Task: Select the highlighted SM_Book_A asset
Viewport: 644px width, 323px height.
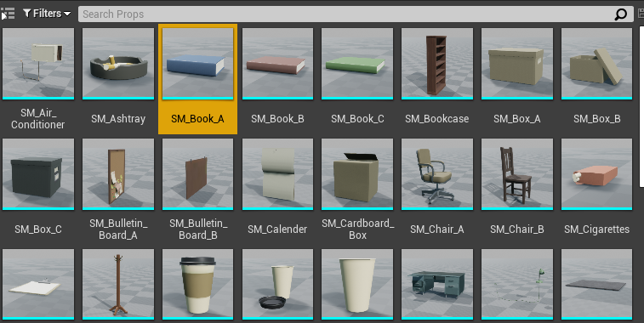Action: 197,79
